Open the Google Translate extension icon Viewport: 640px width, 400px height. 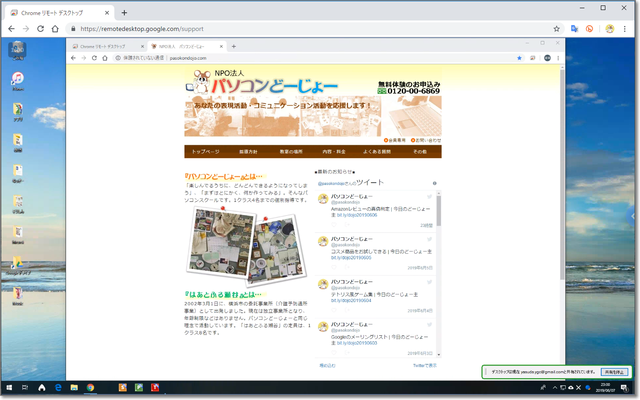pyautogui.click(x=574, y=29)
